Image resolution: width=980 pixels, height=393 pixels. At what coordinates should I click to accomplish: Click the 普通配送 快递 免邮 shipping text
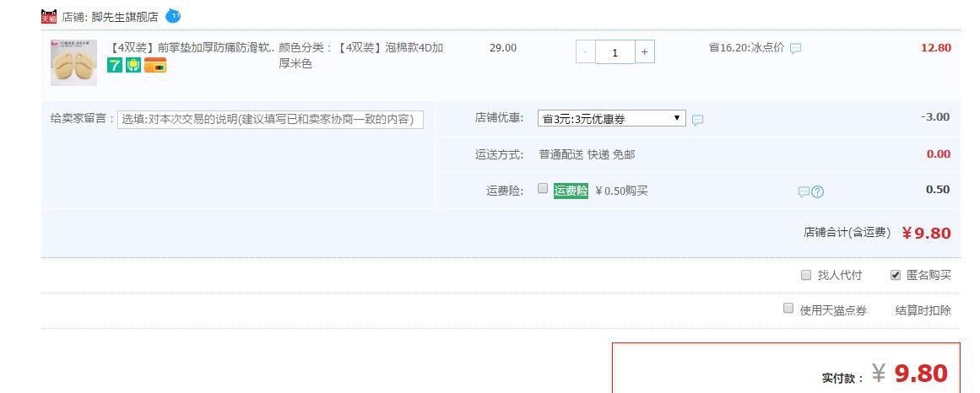pos(587,155)
